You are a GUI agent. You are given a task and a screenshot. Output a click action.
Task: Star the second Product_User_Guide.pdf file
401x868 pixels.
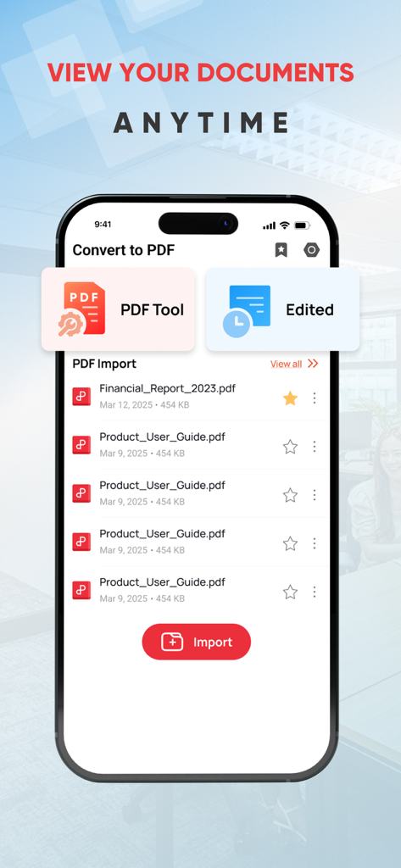pyautogui.click(x=290, y=495)
